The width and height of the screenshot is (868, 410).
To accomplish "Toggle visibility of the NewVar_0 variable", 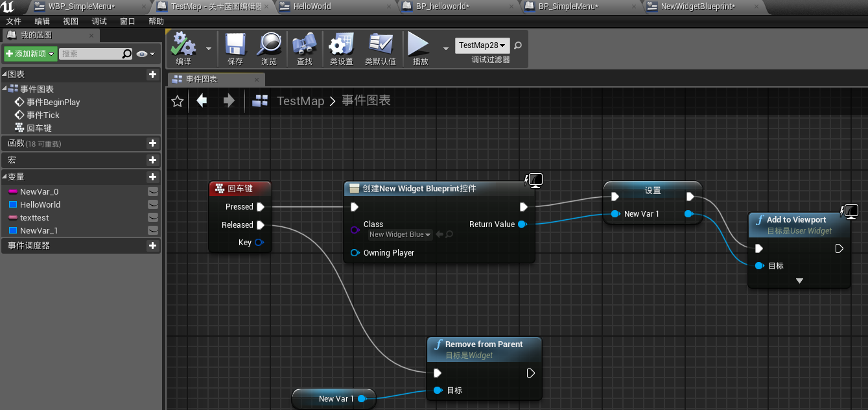I will (152, 191).
